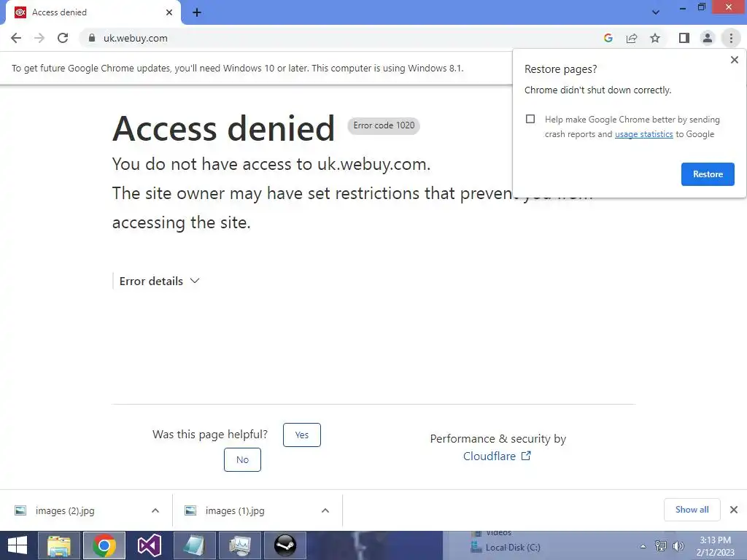
Task: Open the clock showing 3:13 PM
Action: [715, 546]
